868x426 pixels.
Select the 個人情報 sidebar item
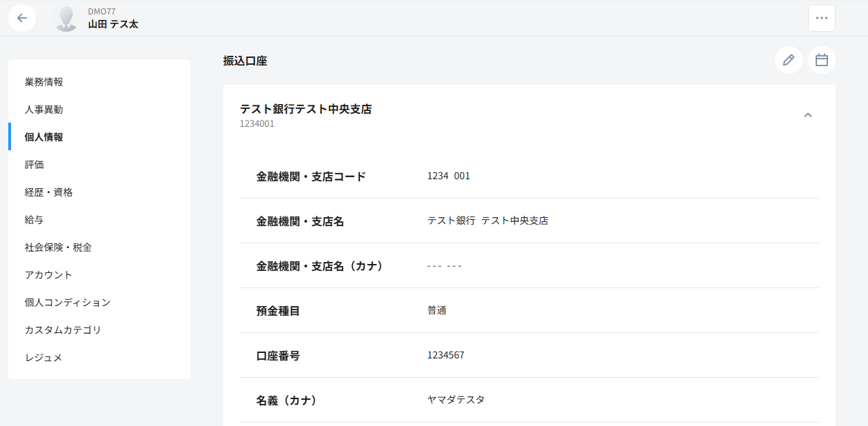pos(44,137)
